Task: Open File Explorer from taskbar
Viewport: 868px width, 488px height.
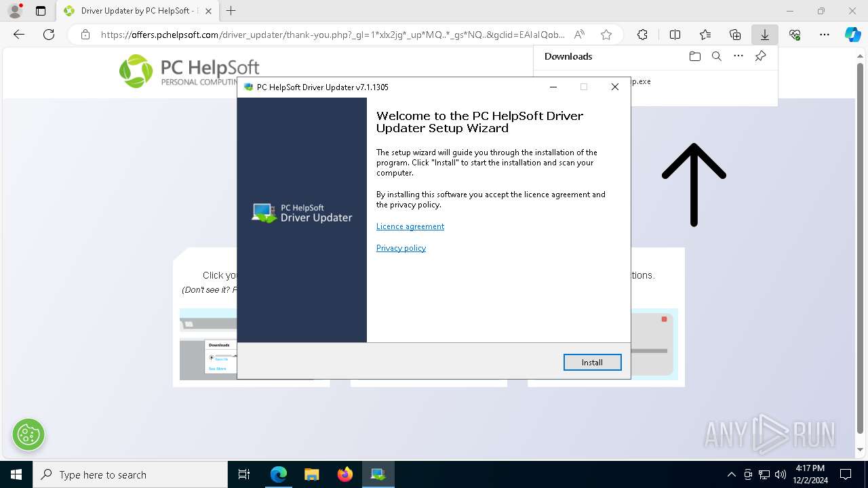Action: [311, 474]
